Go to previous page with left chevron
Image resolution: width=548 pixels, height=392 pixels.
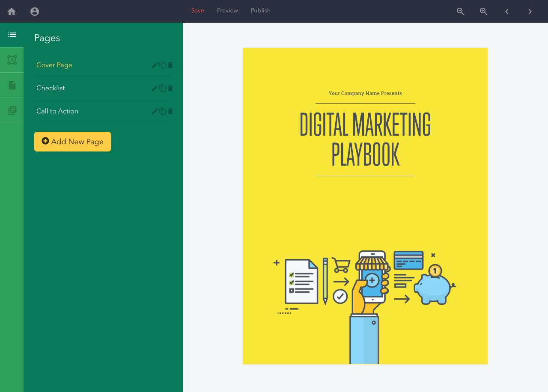coord(507,12)
